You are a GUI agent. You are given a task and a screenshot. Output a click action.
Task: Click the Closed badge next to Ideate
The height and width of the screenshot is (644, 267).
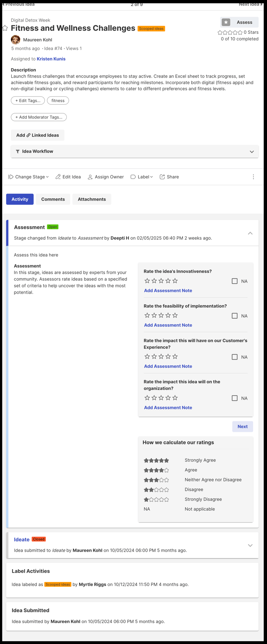pos(39,539)
